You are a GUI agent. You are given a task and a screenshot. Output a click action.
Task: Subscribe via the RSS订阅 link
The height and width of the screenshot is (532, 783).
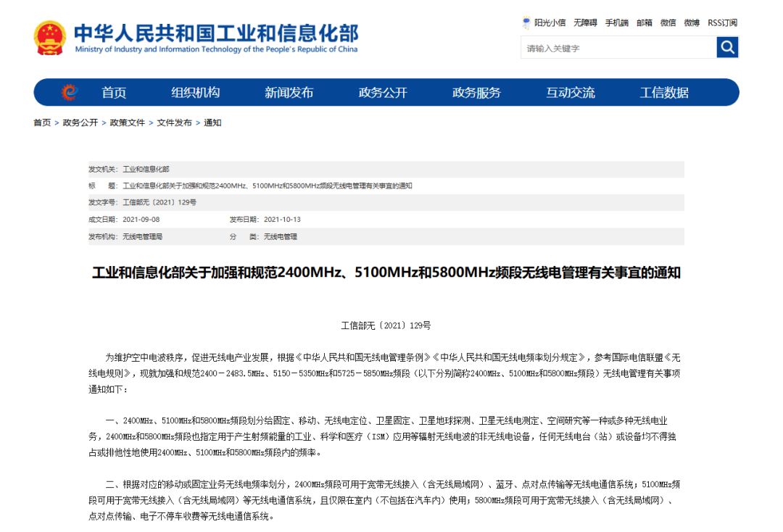(x=722, y=22)
